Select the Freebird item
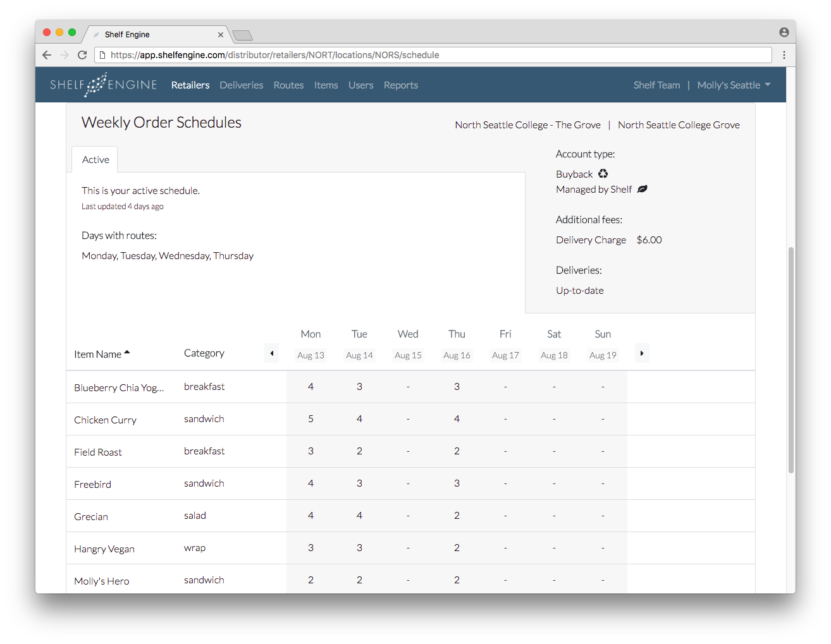Screen dimensions: 831x644 [92, 485]
